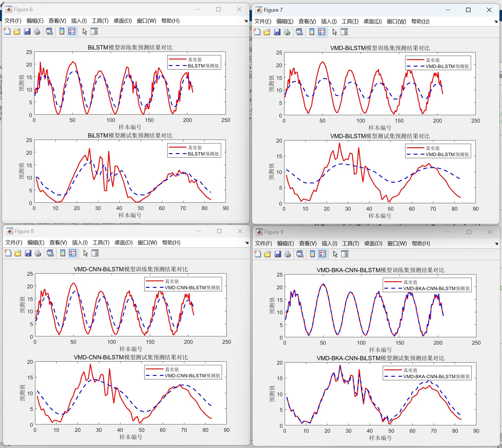Open 工具(T) menu in Figure 6
The height and width of the screenshot is (448, 502).
100,21
